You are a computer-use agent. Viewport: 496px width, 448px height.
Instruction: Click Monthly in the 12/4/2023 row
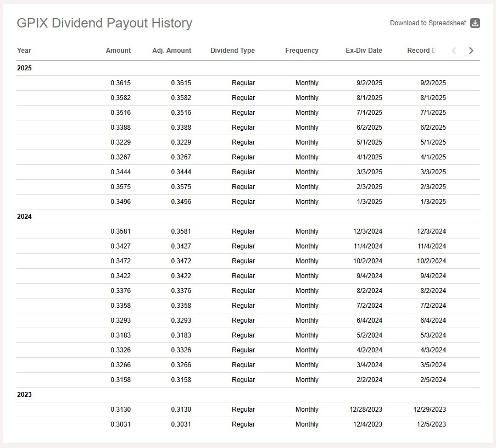307,424
